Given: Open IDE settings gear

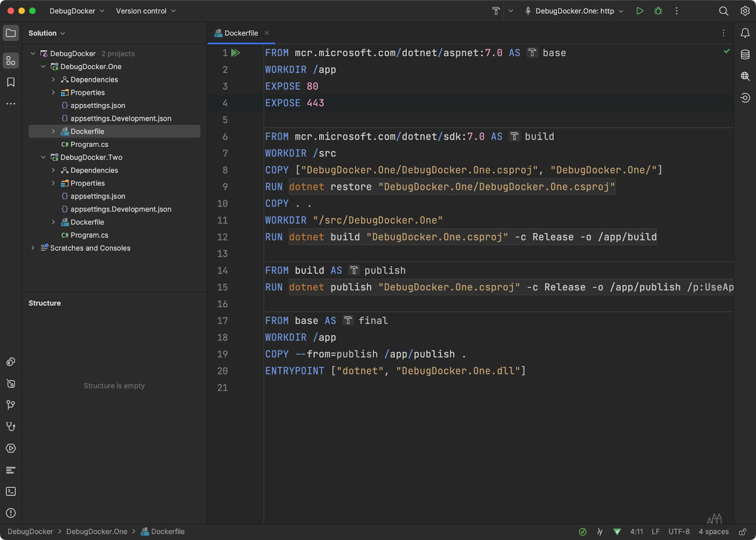Looking at the screenshot, I should [745, 11].
